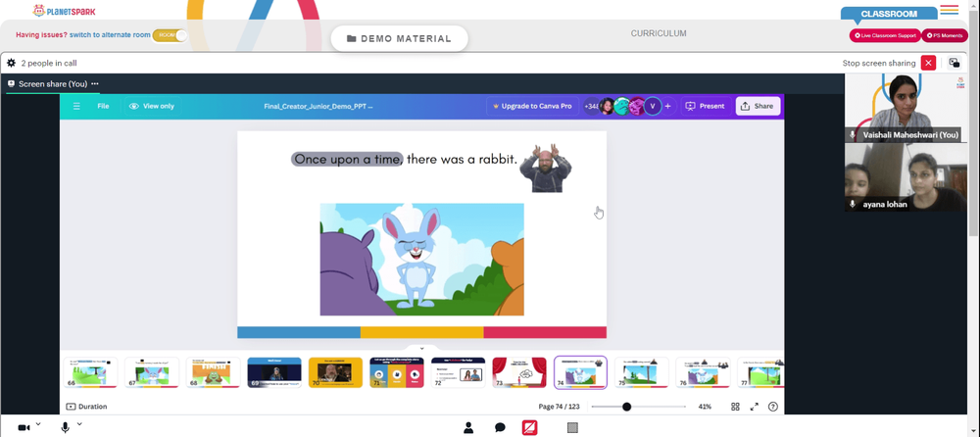The width and height of the screenshot is (980, 437).
Task: Select slide 76 thumbnail
Action: point(703,372)
